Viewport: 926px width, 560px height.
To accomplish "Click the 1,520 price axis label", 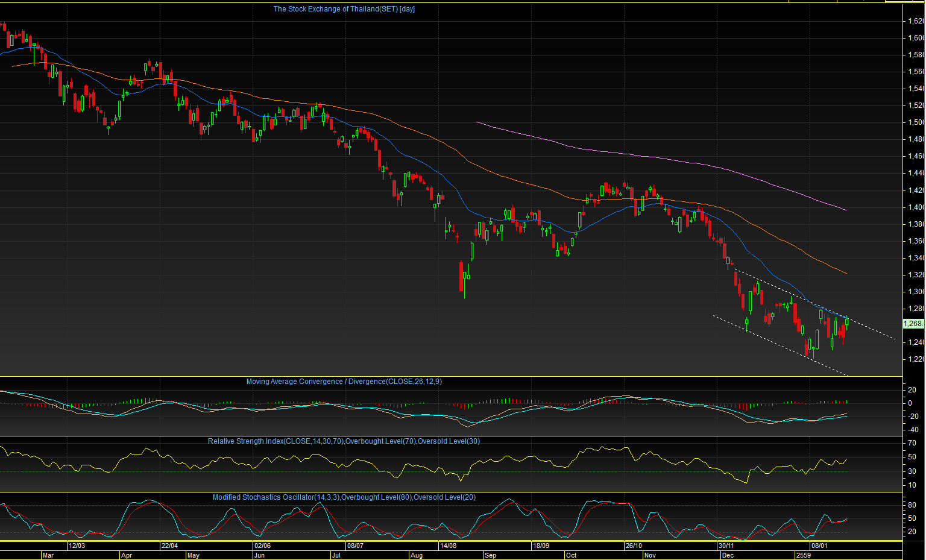I will pos(916,105).
